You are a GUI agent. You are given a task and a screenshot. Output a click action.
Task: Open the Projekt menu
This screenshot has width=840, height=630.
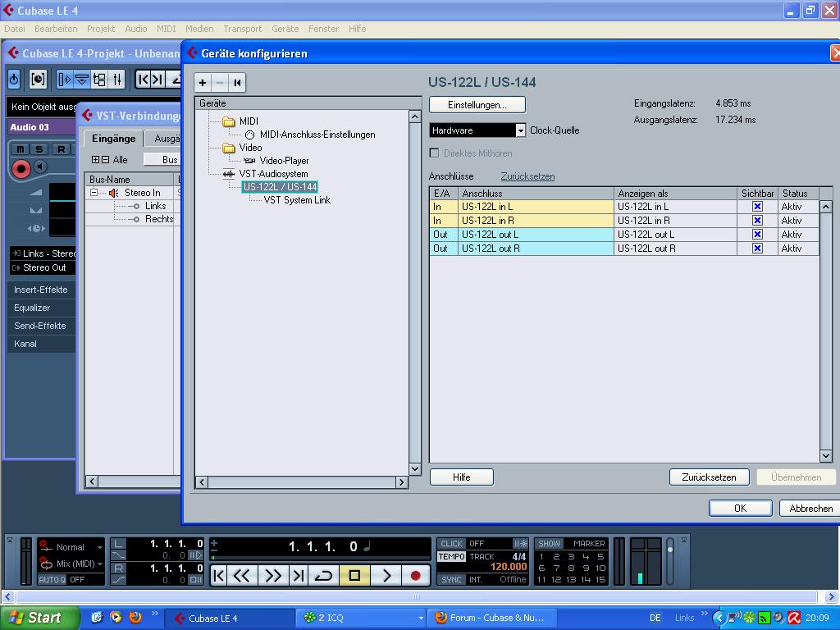click(x=101, y=29)
